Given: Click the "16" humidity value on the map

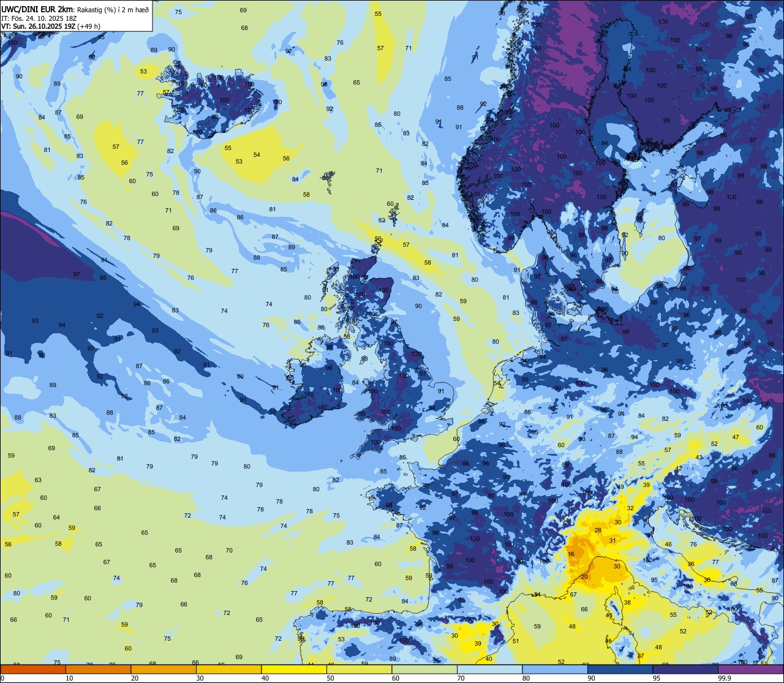Looking at the screenshot, I should click(x=571, y=554).
